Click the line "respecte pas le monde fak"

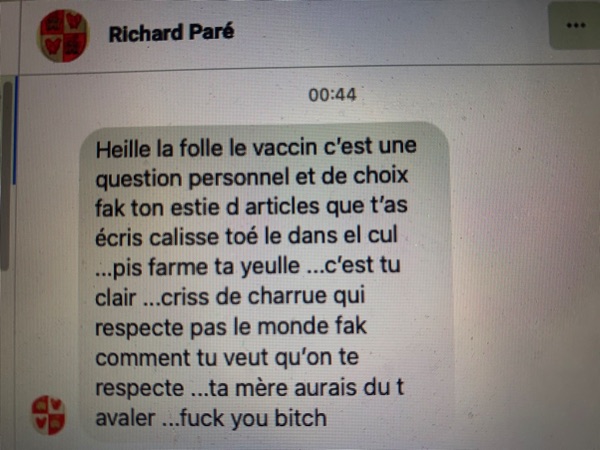(x=231, y=327)
